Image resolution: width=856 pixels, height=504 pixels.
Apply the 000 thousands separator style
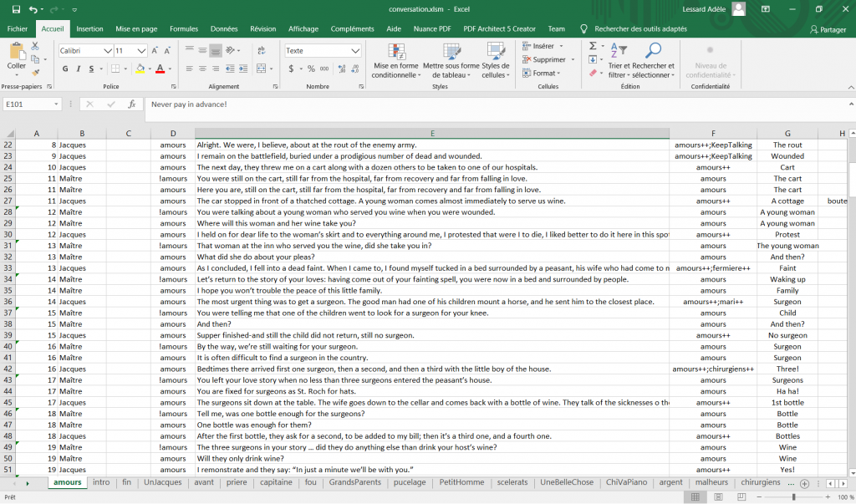324,69
